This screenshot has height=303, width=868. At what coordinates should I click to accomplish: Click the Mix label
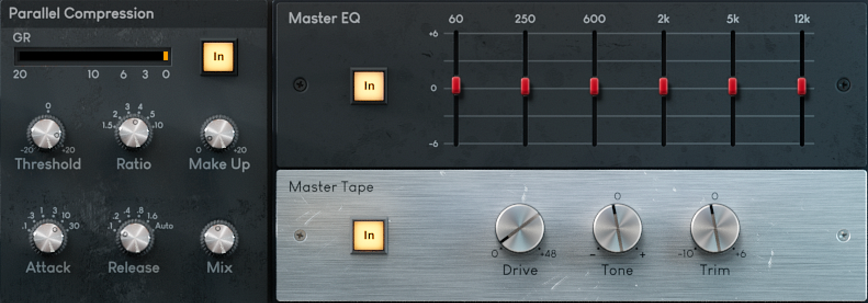(x=219, y=267)
